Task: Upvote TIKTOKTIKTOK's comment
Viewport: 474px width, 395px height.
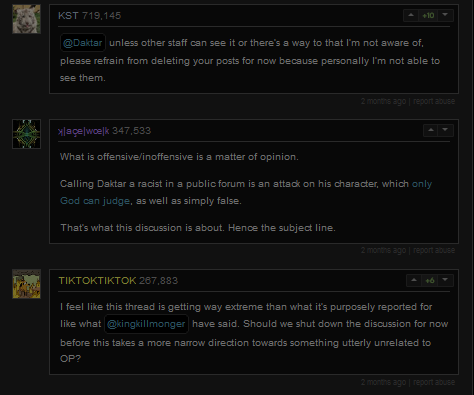Action: pos(414,280)
